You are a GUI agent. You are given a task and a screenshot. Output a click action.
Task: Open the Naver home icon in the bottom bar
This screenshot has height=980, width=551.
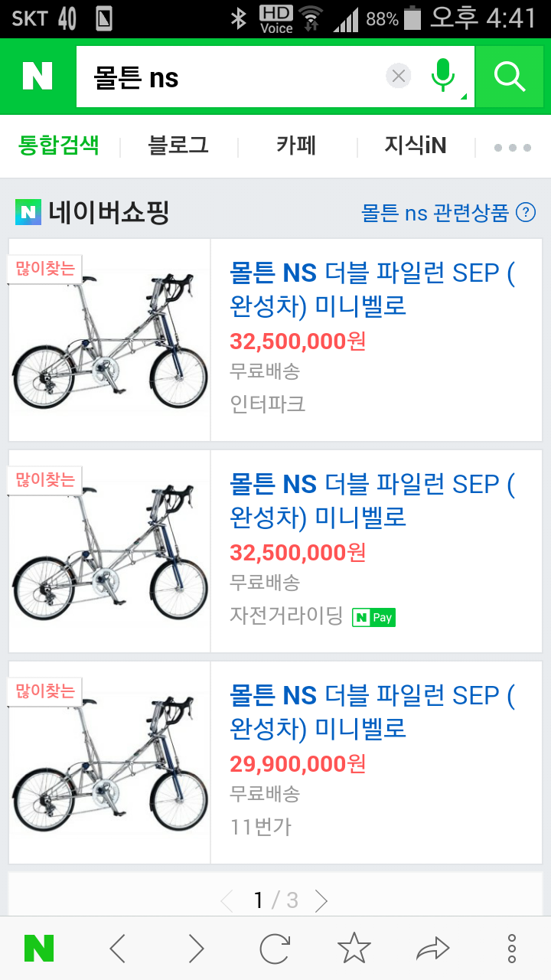pyautogui.click(x=39, y=949)
